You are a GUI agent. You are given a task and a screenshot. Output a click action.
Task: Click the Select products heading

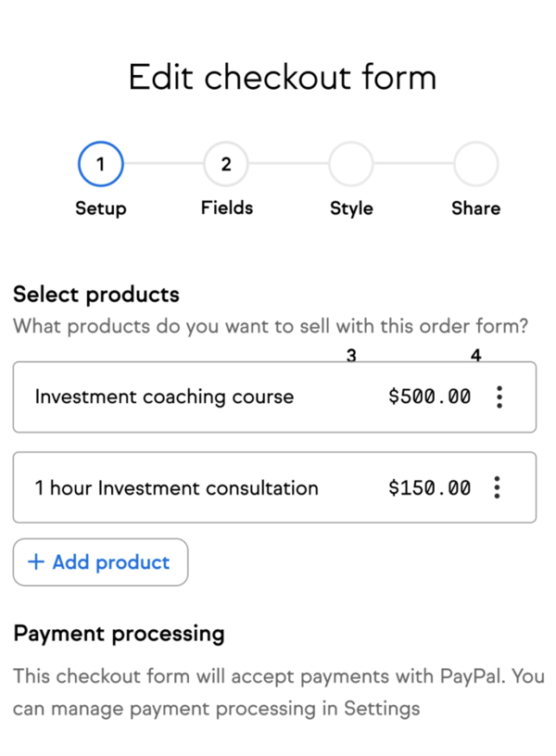click(96, 295)
